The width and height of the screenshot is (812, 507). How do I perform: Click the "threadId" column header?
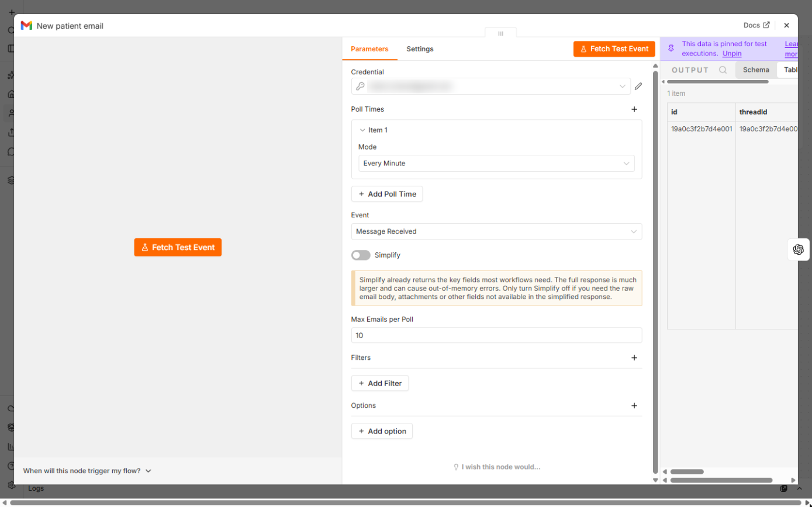click(767, 112)
